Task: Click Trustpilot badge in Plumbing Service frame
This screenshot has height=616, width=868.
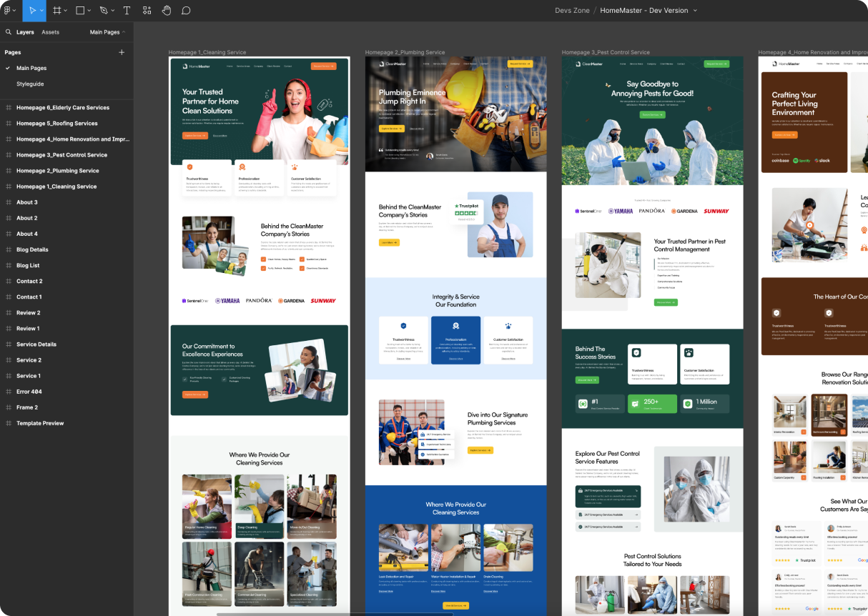Action: coord(467,212)
